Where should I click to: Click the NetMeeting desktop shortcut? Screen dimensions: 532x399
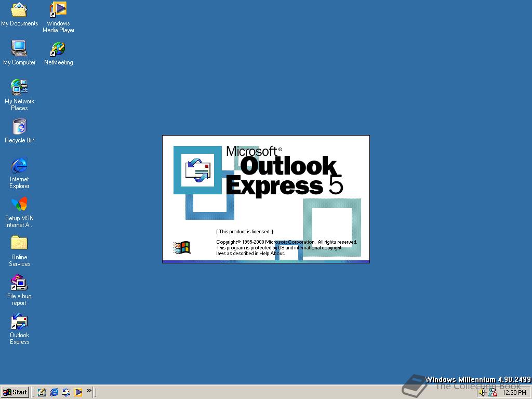(58, 54)
